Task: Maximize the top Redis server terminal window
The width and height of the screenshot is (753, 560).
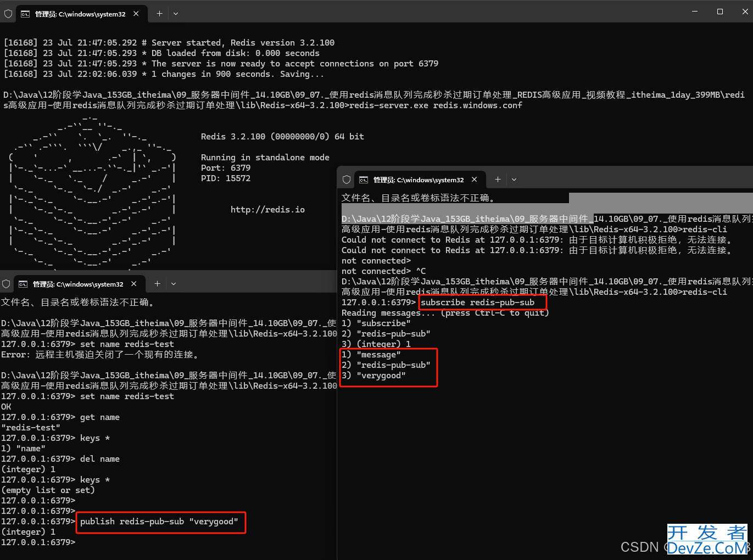Action: click(x=720, y=12)
